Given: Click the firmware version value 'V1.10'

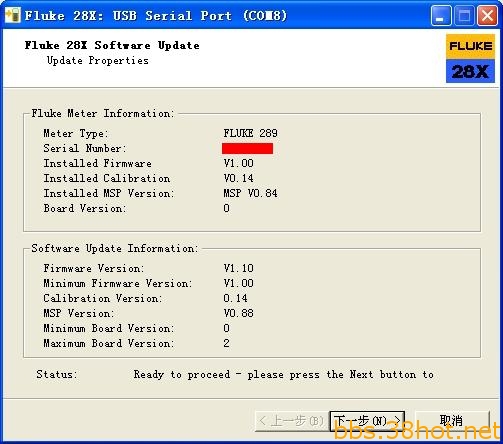Looking at the screenshot, I should [x=238, y=268].
